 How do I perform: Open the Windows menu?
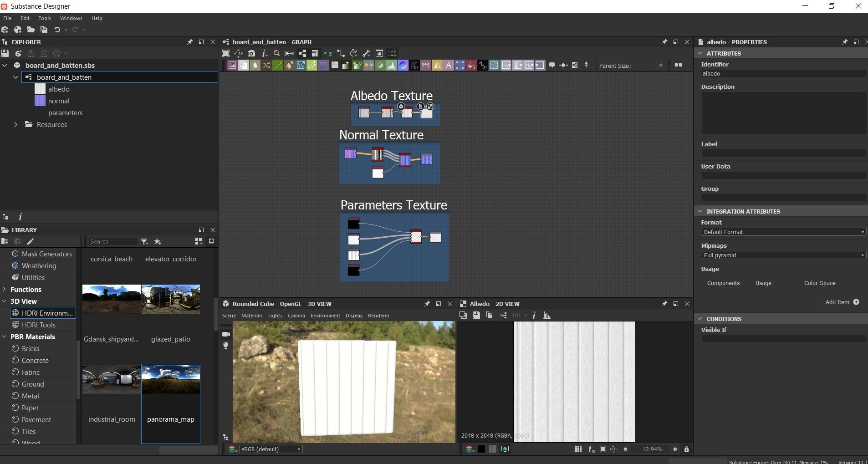71,18
